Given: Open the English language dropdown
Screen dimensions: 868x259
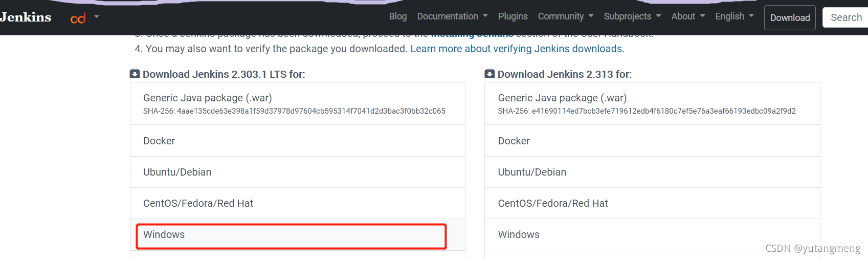Looking at the screenshot, I should click(x=735, y=16).
